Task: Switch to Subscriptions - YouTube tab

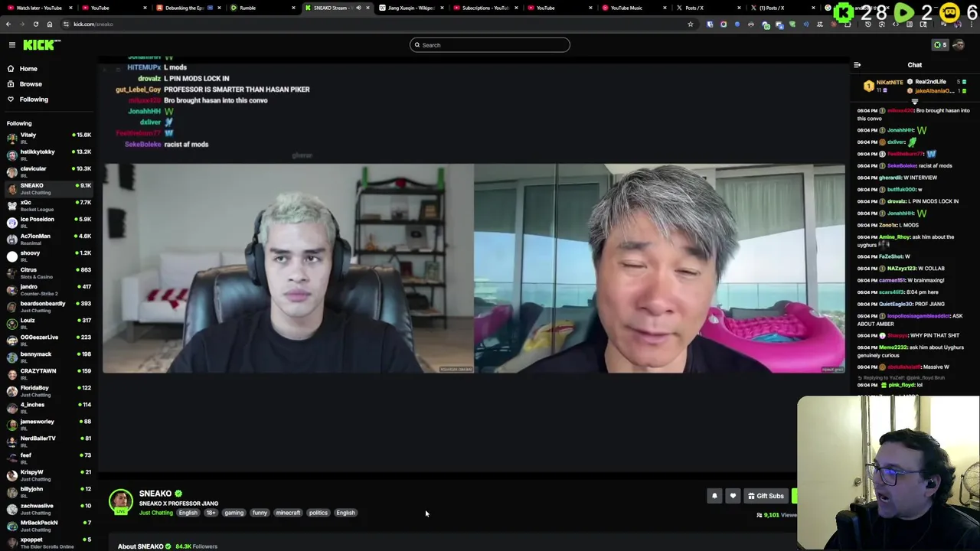Action: tap(485, 8)
